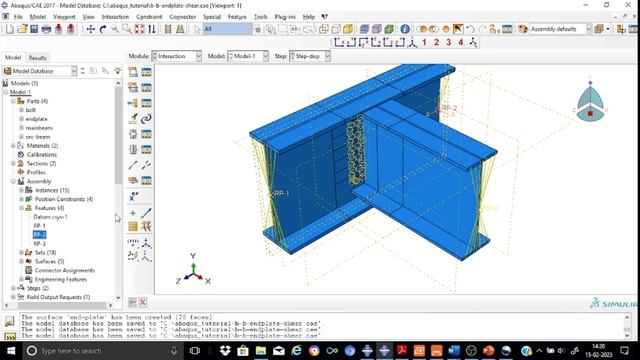Click the Windows Start button
This screenshot has height=360, width=640.
pos(11,351)
